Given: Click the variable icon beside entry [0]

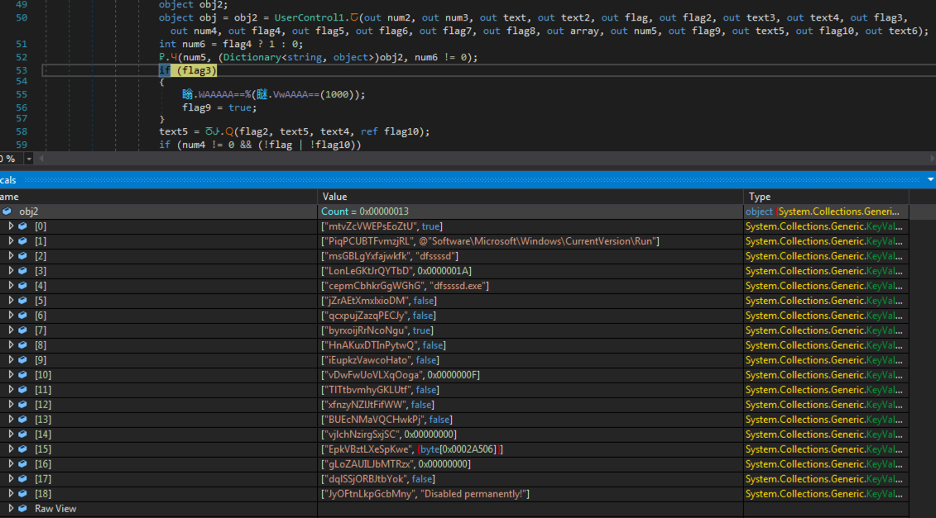Looking at the screenshot, I should pos(24,227).
